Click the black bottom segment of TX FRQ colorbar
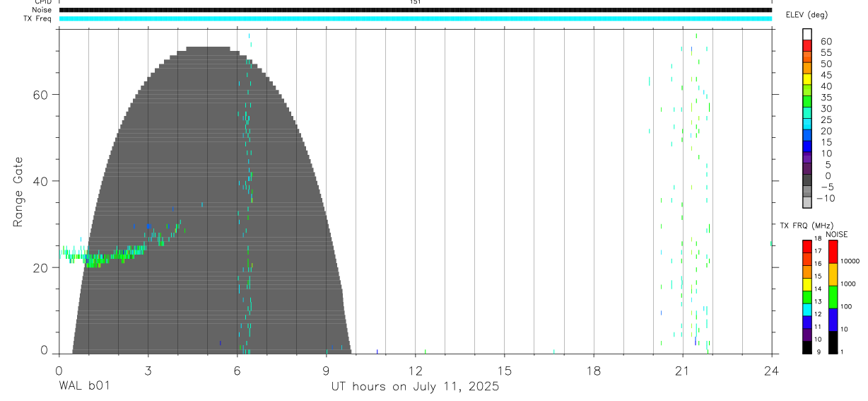This screenshot has height=401, width=868. point(807,347)
